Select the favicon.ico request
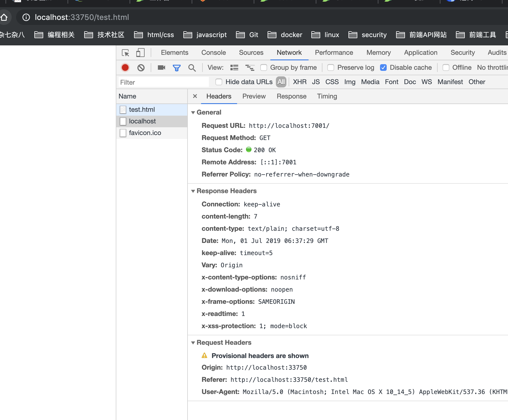This screenshot has height=420, width=508. click(145, 133)
